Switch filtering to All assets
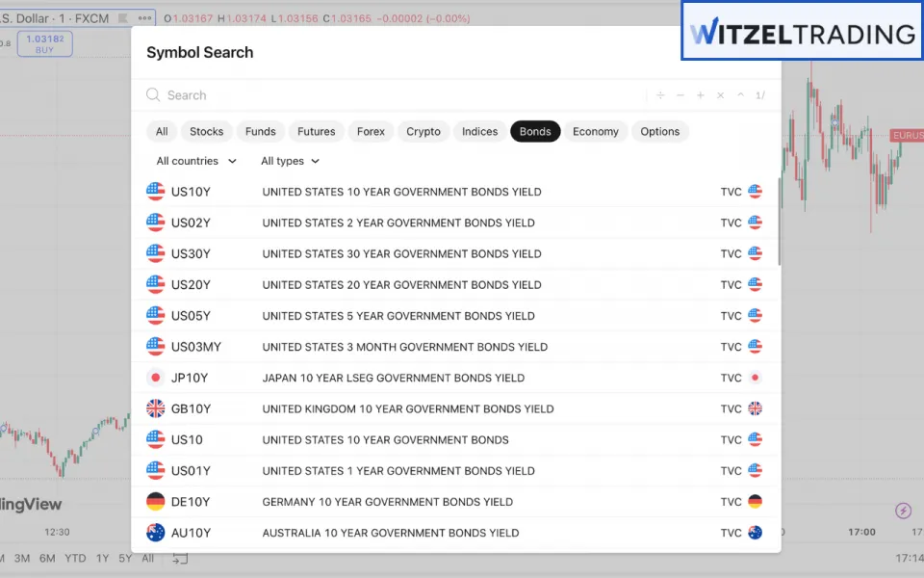 (161, 131)
